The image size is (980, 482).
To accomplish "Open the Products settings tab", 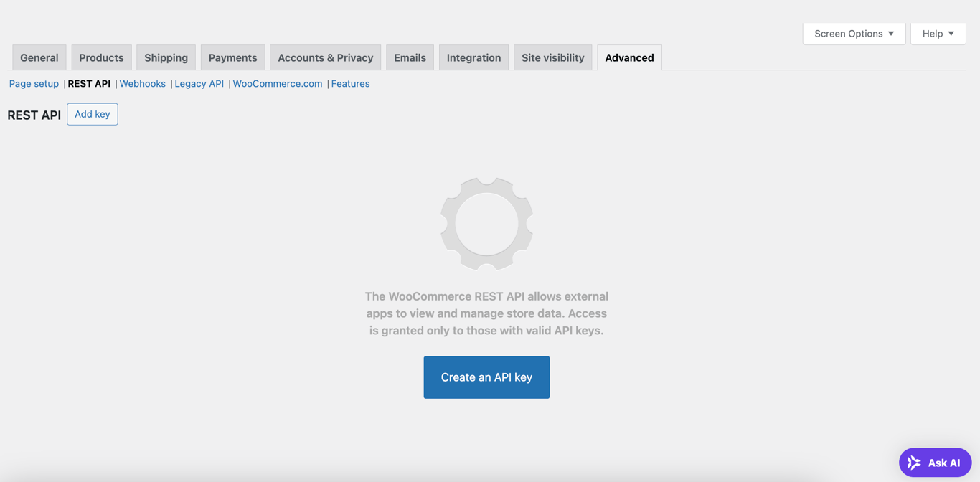I will pos(101,57).
